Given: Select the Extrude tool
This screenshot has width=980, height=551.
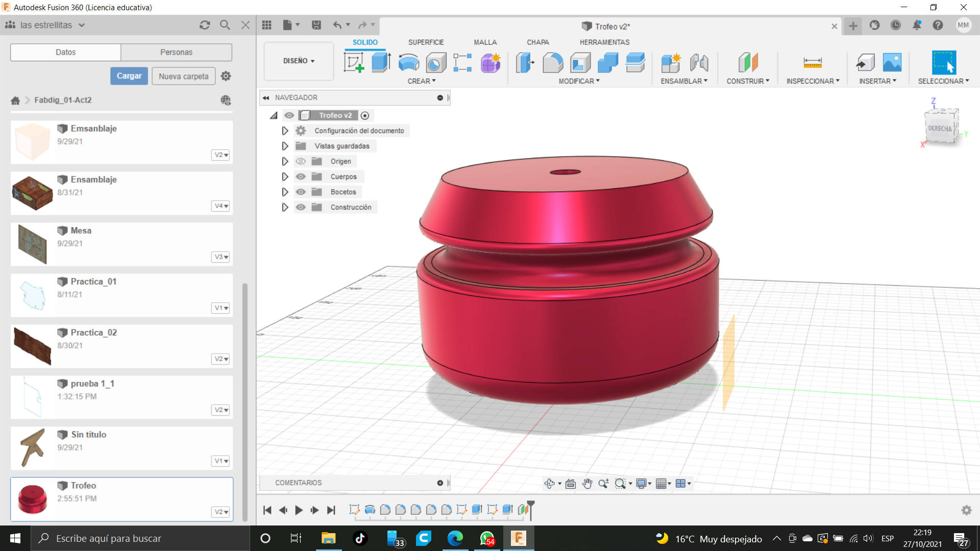Looking at the screenshot, I should [381, 63].
